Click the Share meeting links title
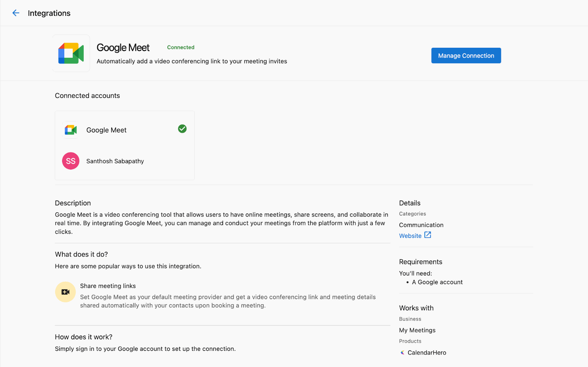The width and height of the screenshot is (588, 367). pyautogui.click(x=108, y=286)
